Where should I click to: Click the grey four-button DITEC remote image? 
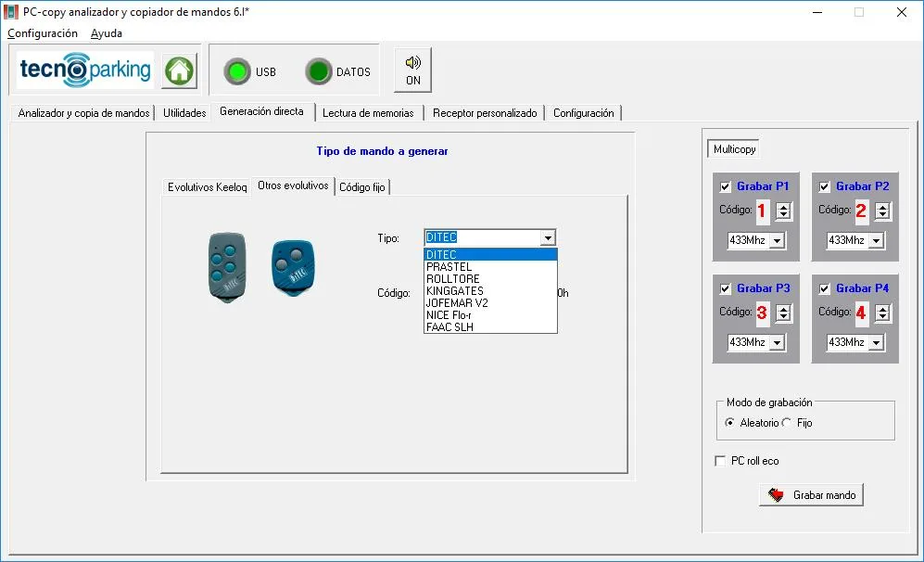(x=227, y=267)
